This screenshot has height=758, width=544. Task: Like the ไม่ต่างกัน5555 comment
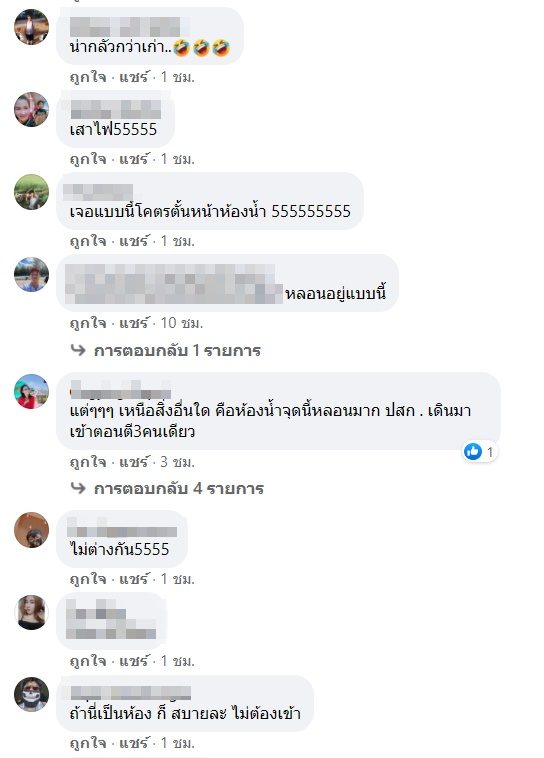pyautogui.click(x=88, y=579)
